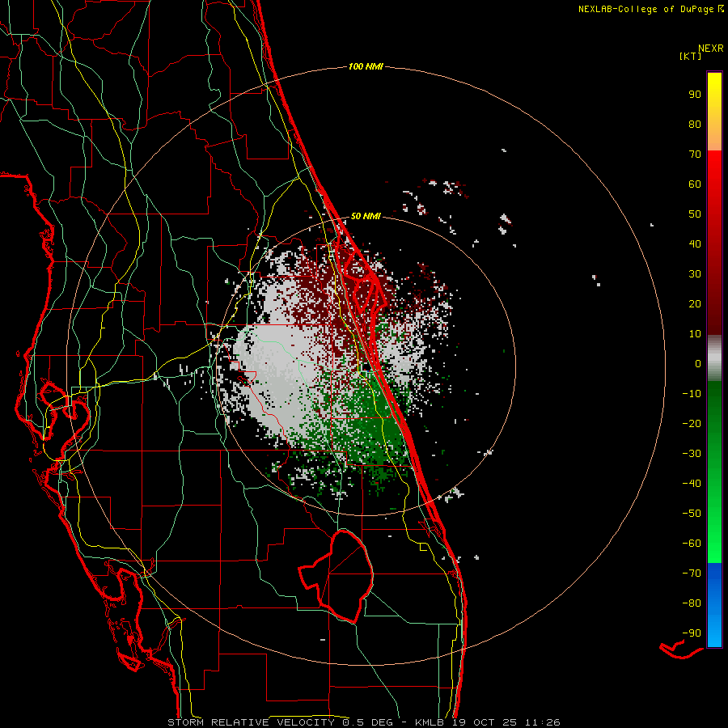The width and height of the screenshot is (728, 728).
Task: Click the '100 NMI' range ring label
Action: 366,67
